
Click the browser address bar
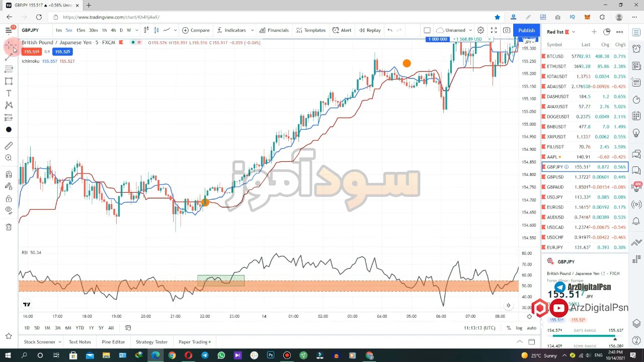[272, 17]
